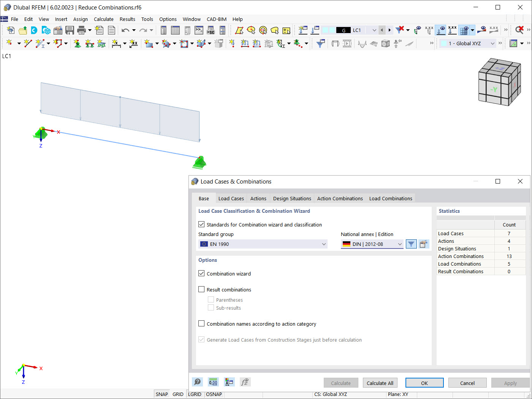Open the Insert menu

point(61,19)
